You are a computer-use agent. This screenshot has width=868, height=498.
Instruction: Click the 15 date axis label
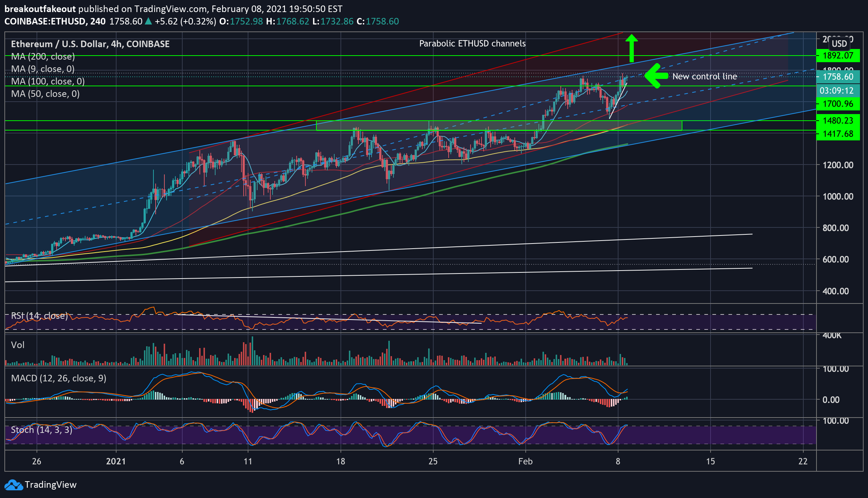710,461
